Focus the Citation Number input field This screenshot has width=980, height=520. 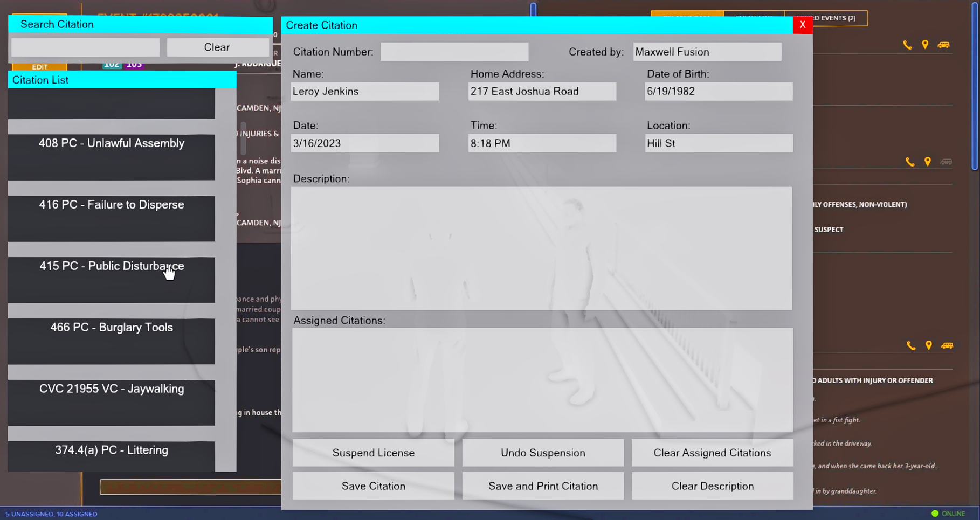click(454, 52)
